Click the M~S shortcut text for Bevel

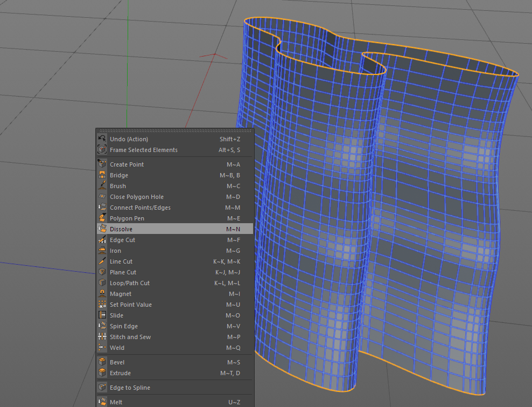pyautogui.click(x=234, y=362)
